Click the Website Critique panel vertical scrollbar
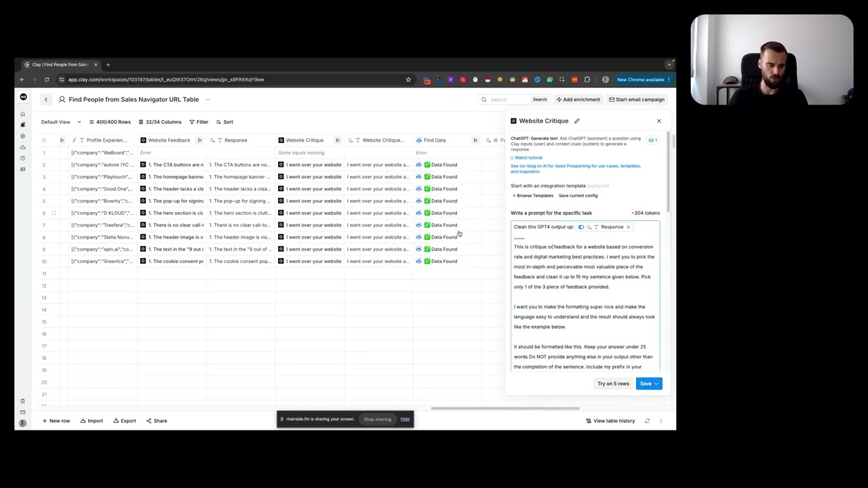This screenshot has height=488, width=868. coord(669,173)
